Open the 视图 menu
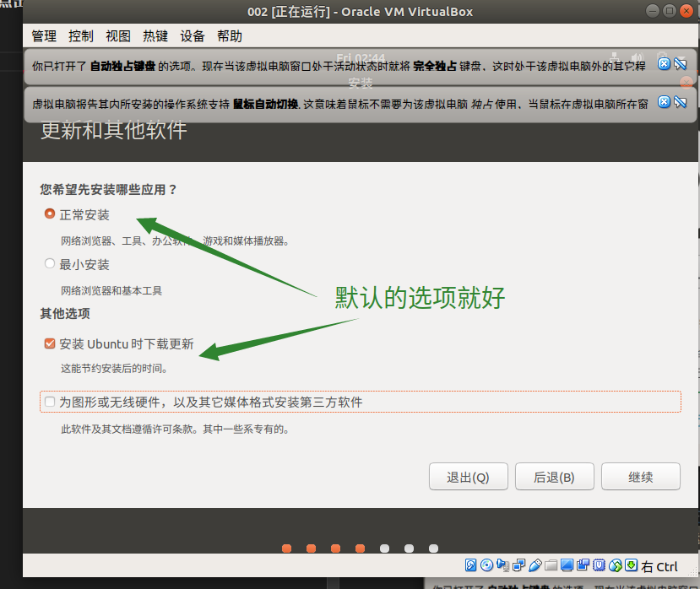700x589 pixels. 118,36
